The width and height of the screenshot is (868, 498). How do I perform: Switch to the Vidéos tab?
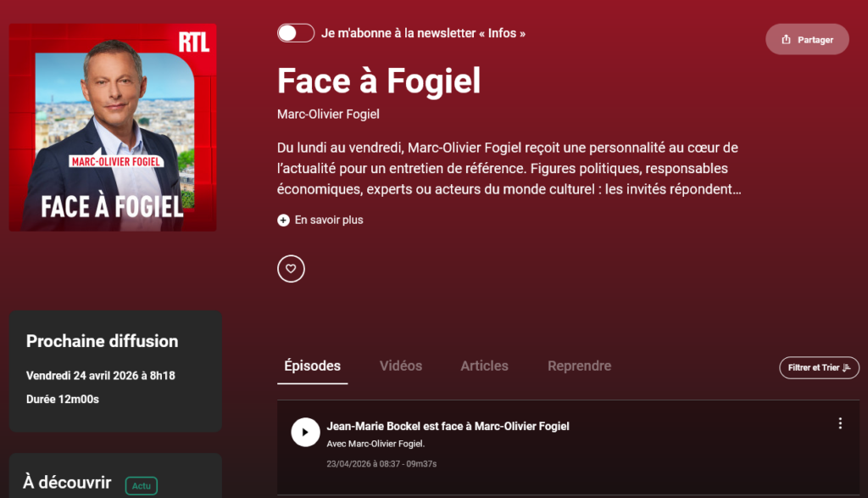[400, 367]
